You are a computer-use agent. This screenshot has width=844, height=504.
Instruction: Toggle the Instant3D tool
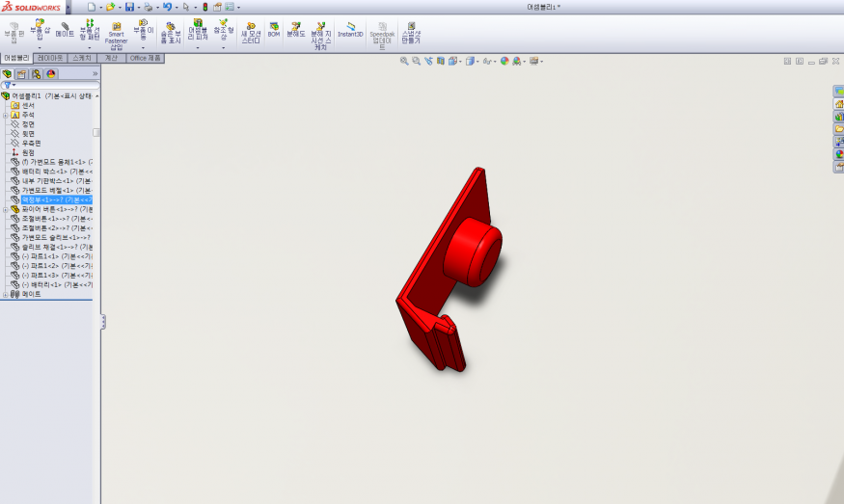[350, 30]
